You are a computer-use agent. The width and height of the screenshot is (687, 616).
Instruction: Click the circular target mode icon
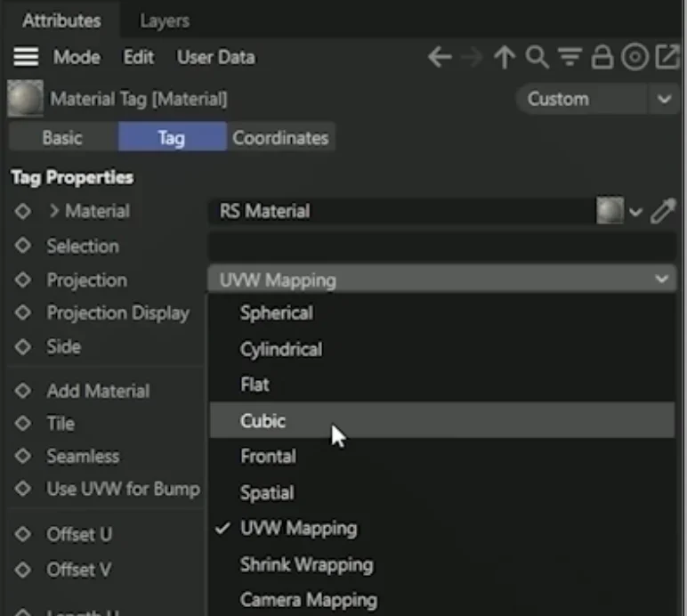[634, 57]
